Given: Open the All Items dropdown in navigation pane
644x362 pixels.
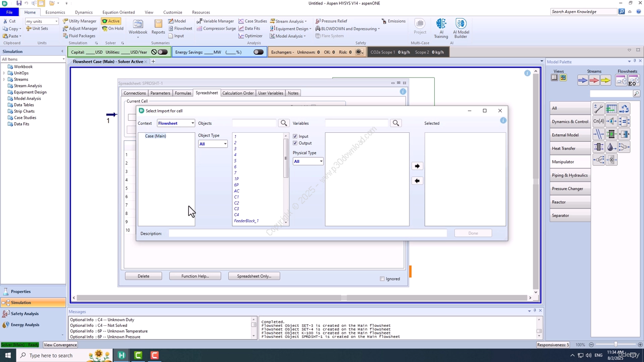Looking at the screenshot, I should [x=33, y=59].
